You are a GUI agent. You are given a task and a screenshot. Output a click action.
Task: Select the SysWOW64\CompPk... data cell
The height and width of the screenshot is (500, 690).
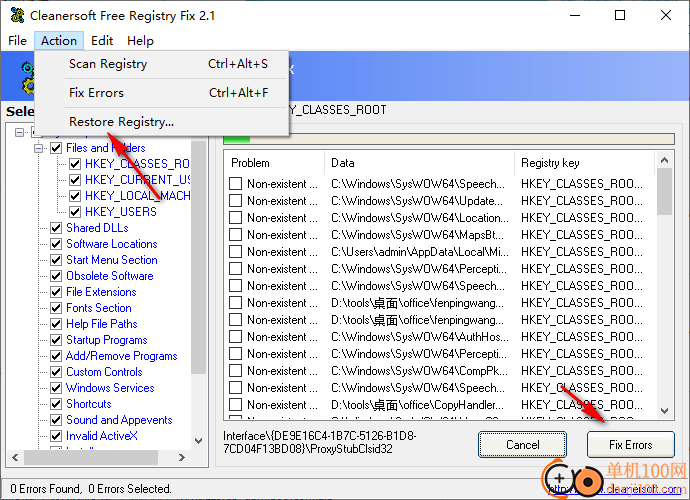click(419, 371)
